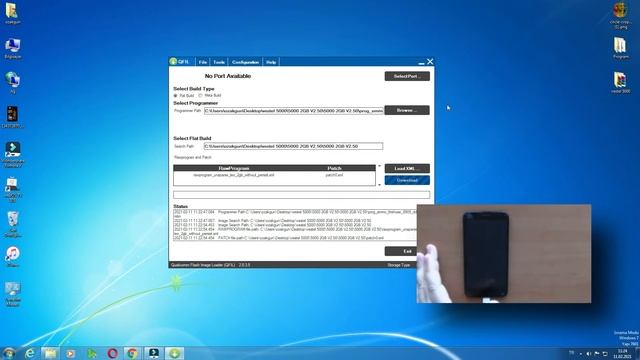The image size is (640, 360).
Task: Click Browse next to Programmer Path
Action: [407, 110]
